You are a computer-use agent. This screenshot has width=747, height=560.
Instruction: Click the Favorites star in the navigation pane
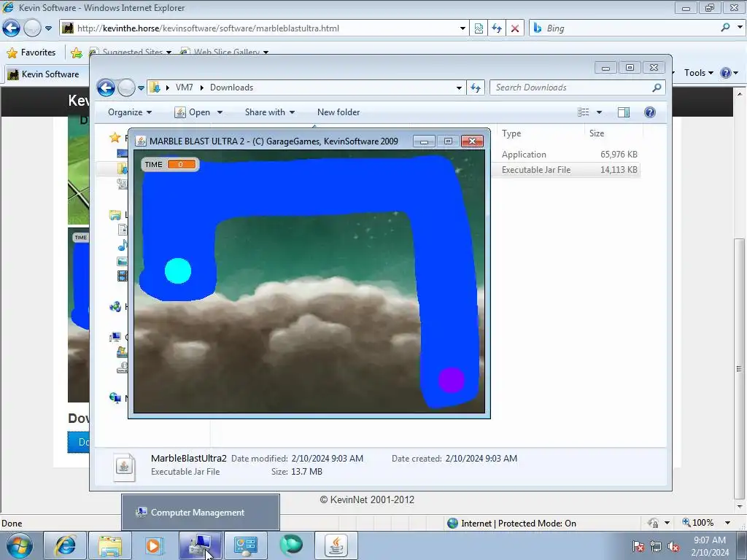click(115, 138)
